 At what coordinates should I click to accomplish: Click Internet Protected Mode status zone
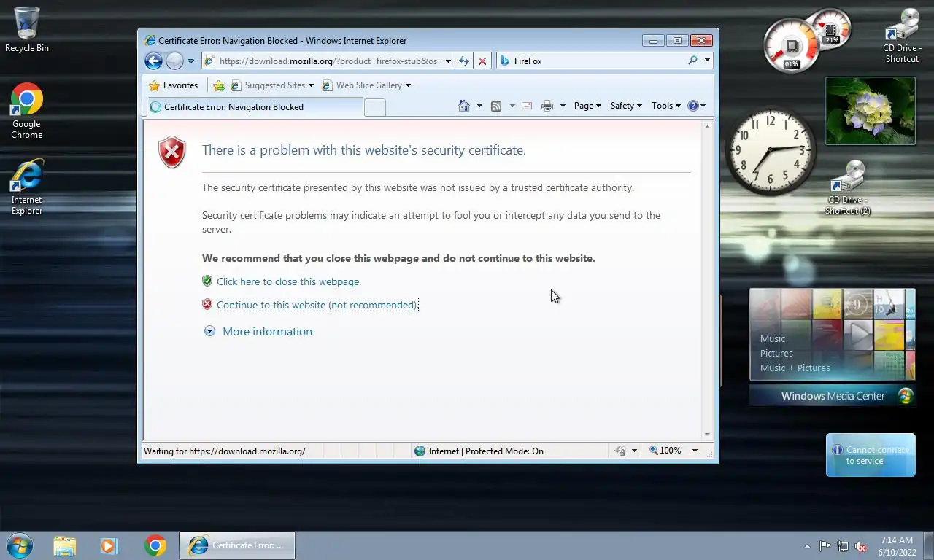(x=479, y=451)
